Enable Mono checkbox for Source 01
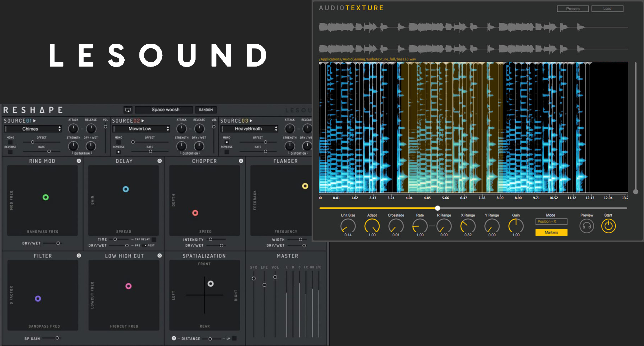 [10, 142]
